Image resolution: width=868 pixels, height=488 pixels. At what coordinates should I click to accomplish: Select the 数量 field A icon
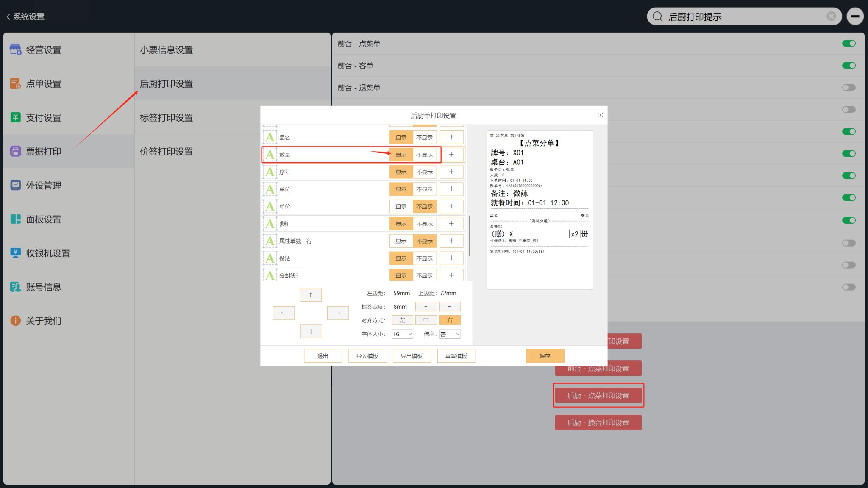pyautogui.click(x=270, y=155)
